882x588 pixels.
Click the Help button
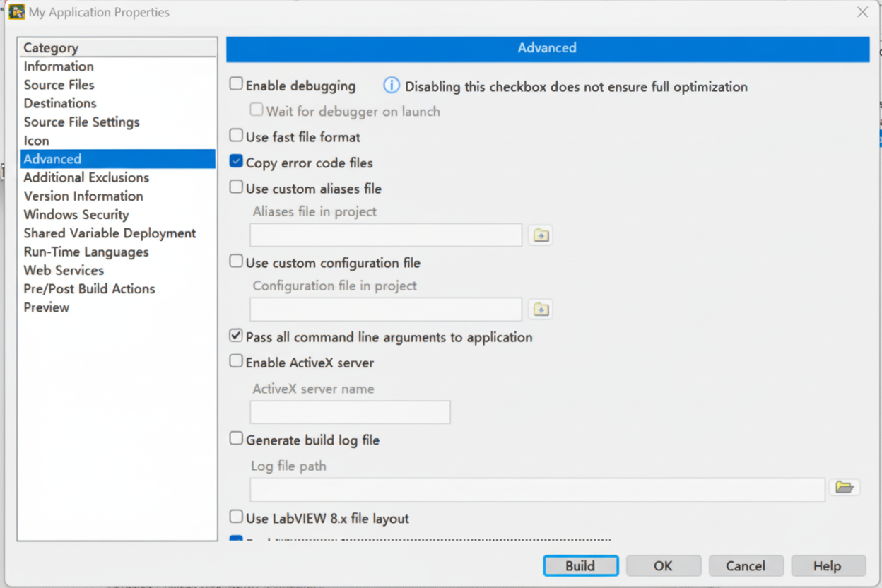(x=828, y=565)
